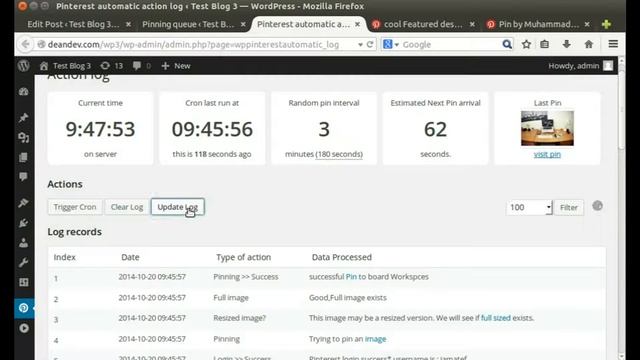Open the Firefox hamburger menu
Viewport: 640px width, 360px height.
coord(613,44)
